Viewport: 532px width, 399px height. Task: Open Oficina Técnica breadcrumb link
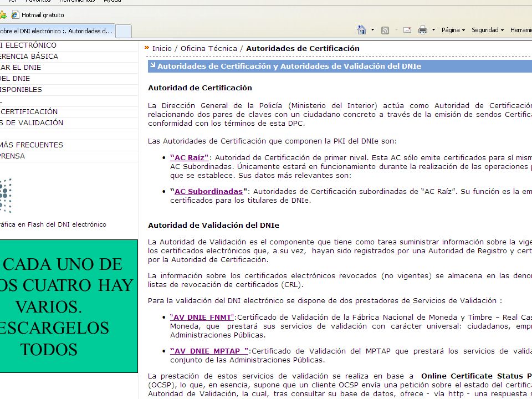tap(209, 49)
